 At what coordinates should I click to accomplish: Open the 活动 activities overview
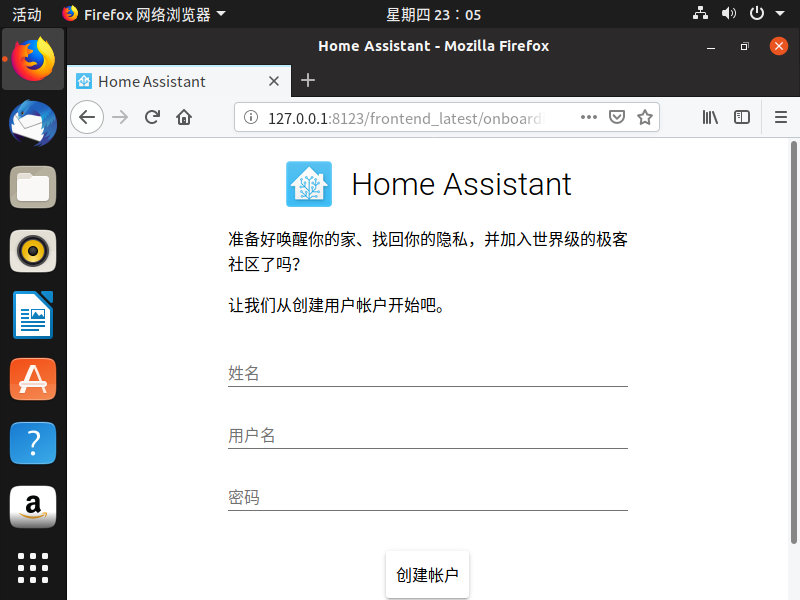pos(27,14)
